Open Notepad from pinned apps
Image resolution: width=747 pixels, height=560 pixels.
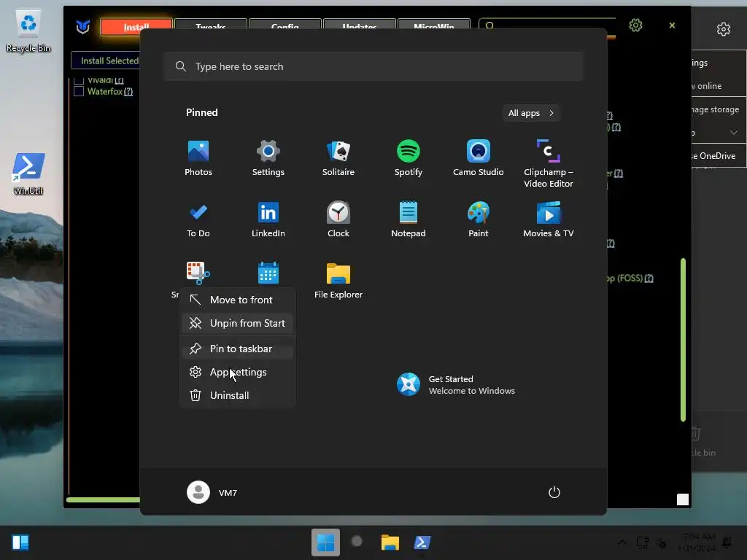pos(409,219)
